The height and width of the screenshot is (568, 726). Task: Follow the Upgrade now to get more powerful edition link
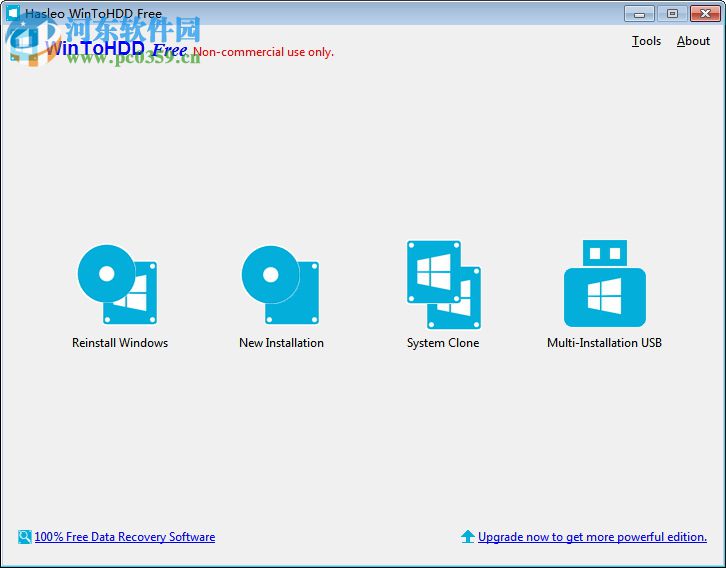592,537
